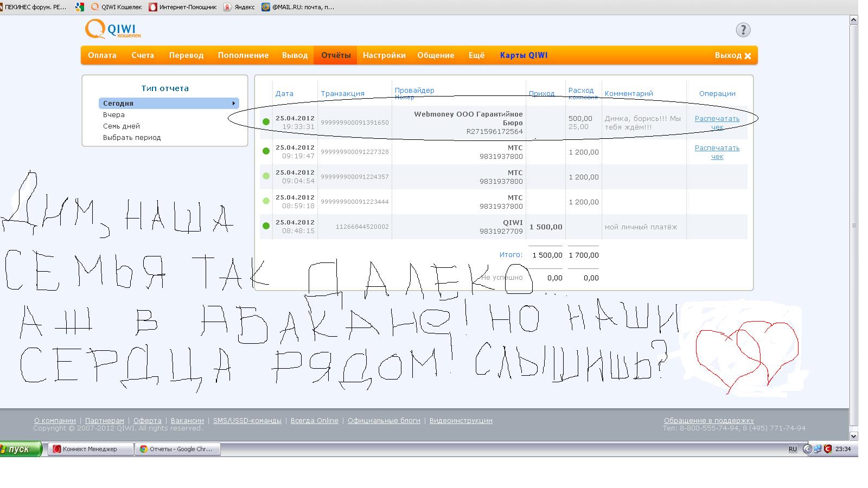Sort by the Приход column header
The image size is (868, 488).
541,93
